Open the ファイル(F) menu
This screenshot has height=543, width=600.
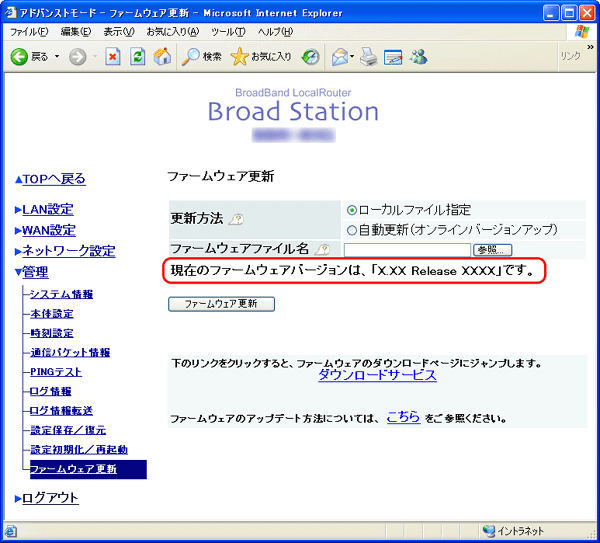(29, 32)
